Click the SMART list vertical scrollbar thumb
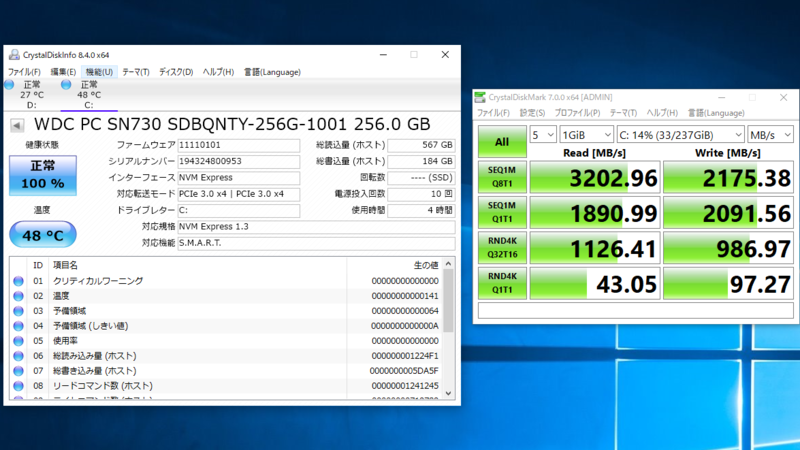The height and width of the screenshot is (450, 800). click(448, 301)
